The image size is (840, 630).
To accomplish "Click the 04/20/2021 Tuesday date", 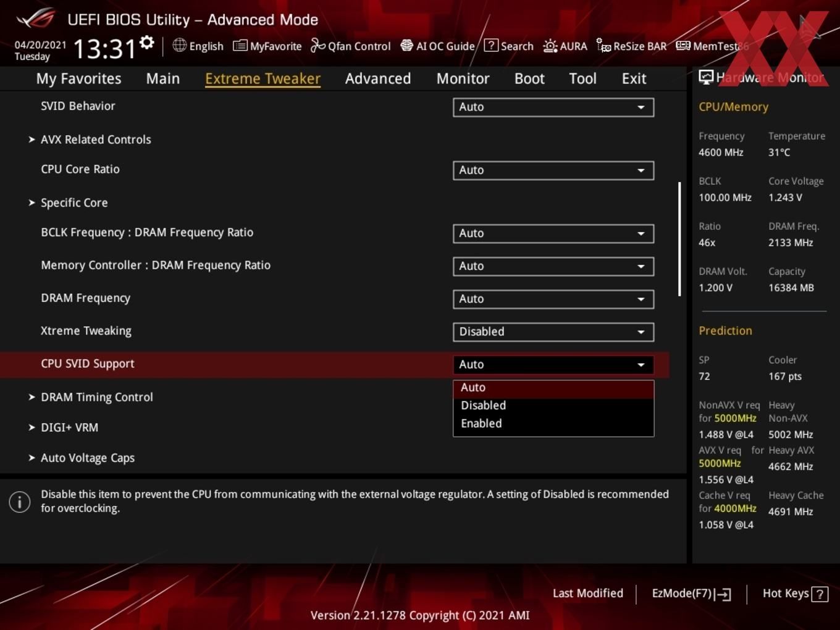I will coord(40,51).
